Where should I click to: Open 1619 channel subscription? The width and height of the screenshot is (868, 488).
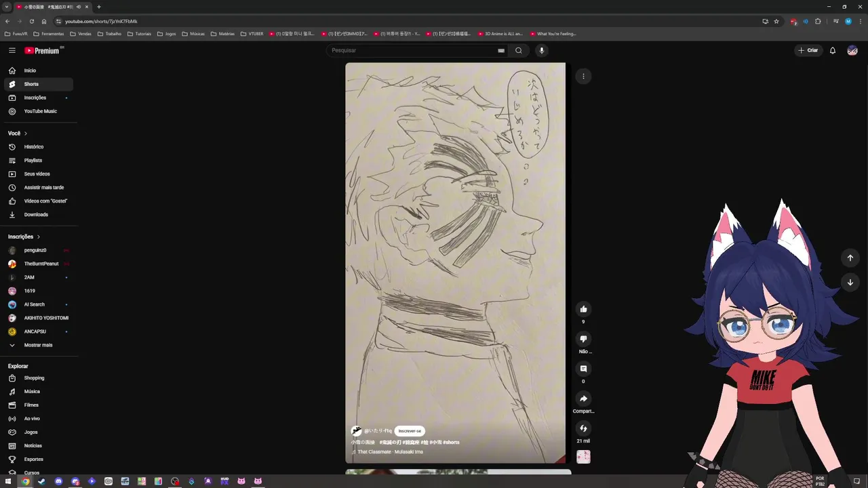[39, 291]
